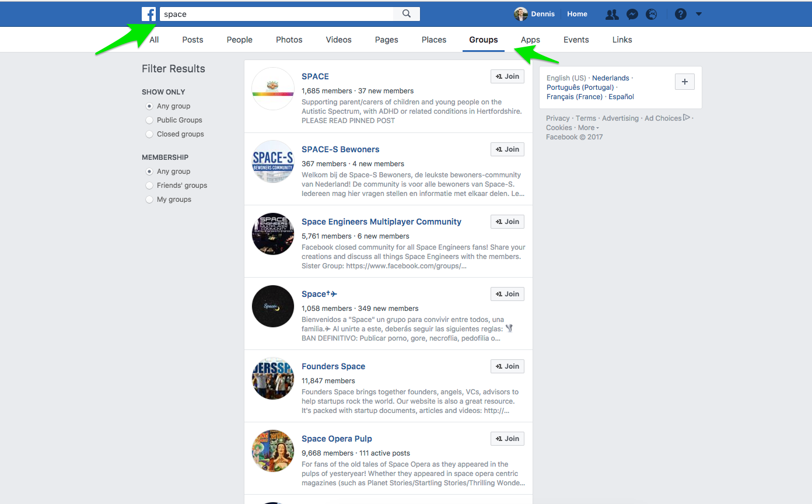Open the SPACE-S Bewoners title link
The image size is (812, 504).
point(340,149)
